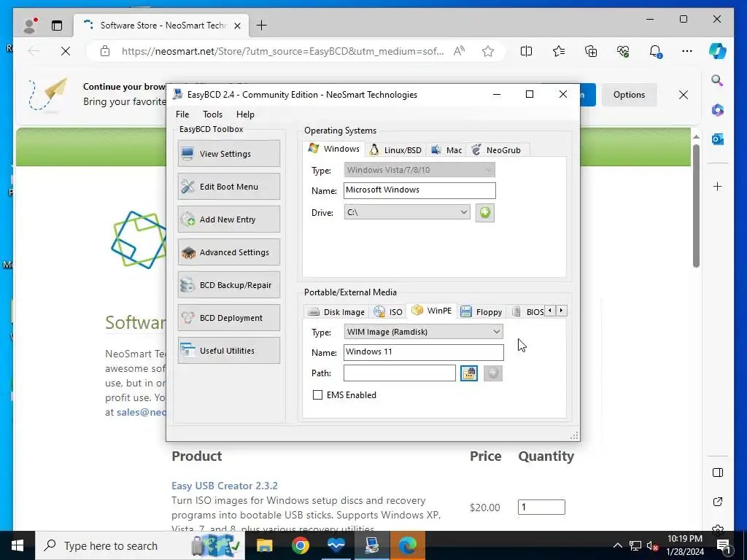Viewport: 747px width, 560px height.
Task: Open the Windows notification center
Action: [x=724, y=546]
